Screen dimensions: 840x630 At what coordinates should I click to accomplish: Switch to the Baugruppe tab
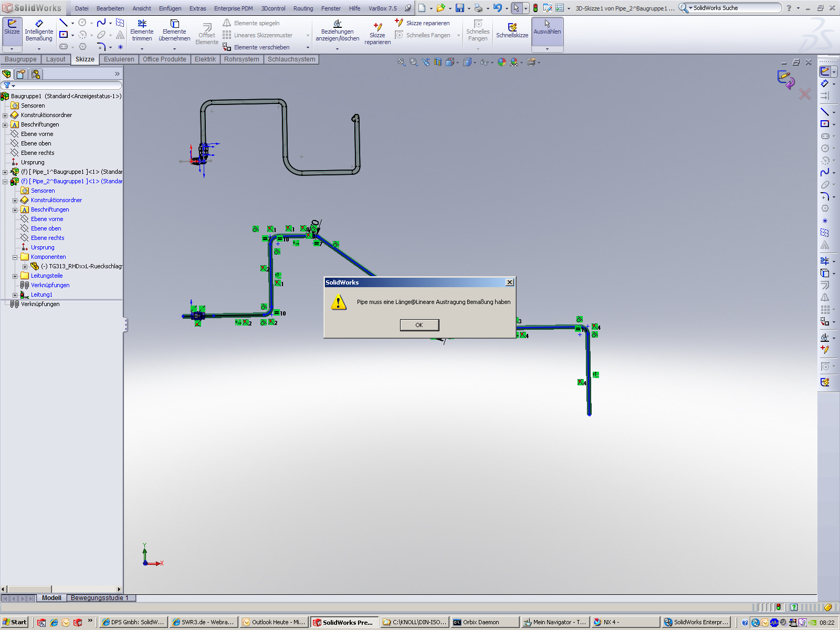point(20,59)
